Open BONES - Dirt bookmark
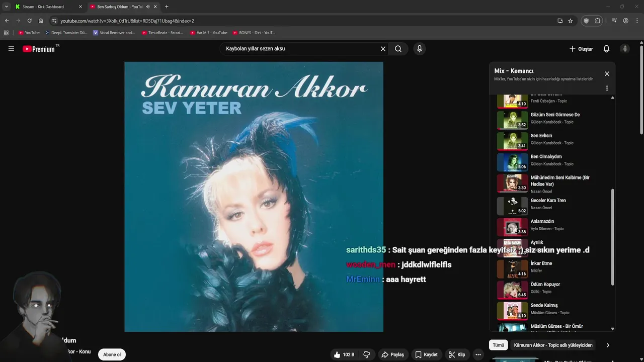Viewport: 644px width, 362px height. click(254, 33)
